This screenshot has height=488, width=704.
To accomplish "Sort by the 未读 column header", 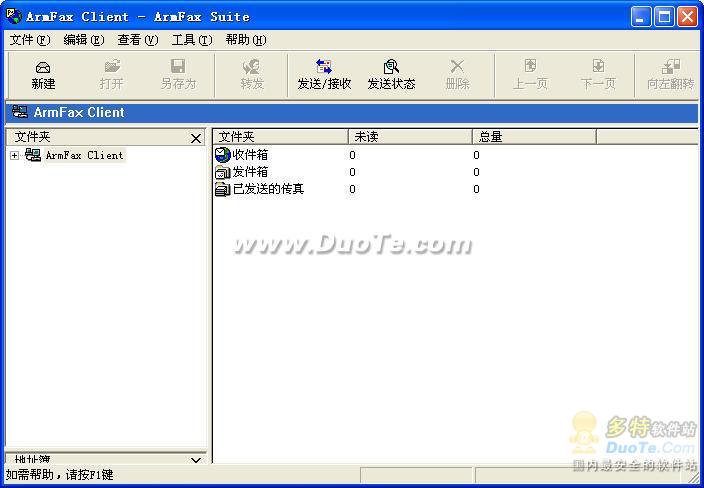I will (x=410, y=136).
